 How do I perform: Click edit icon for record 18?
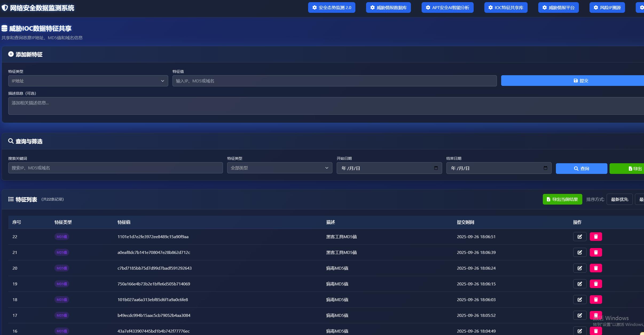coord(580,300)
